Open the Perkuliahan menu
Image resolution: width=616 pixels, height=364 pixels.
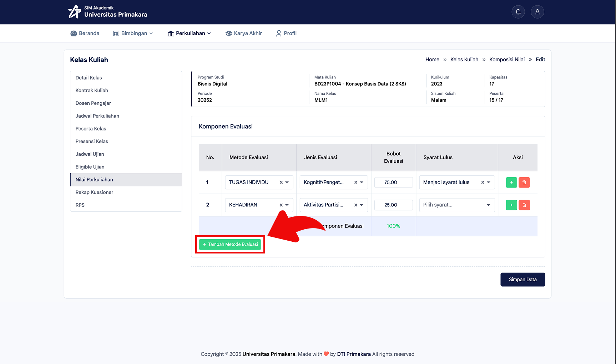[189, 33]
